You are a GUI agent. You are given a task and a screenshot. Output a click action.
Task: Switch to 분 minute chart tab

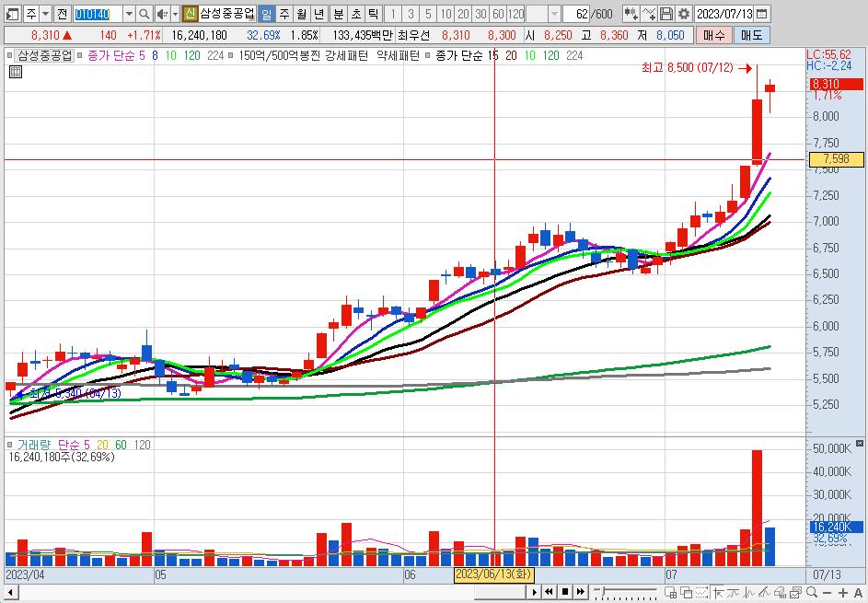pos(338,14)
